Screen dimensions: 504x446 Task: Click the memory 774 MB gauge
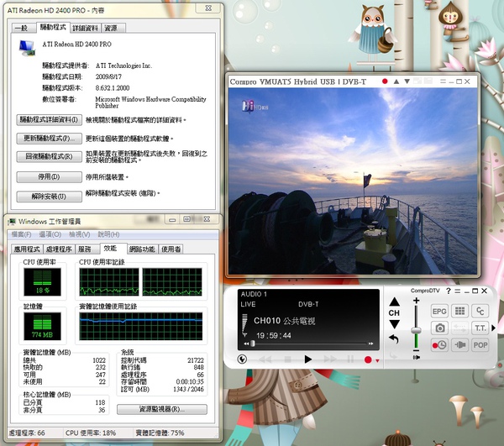(x=43, y=327)
